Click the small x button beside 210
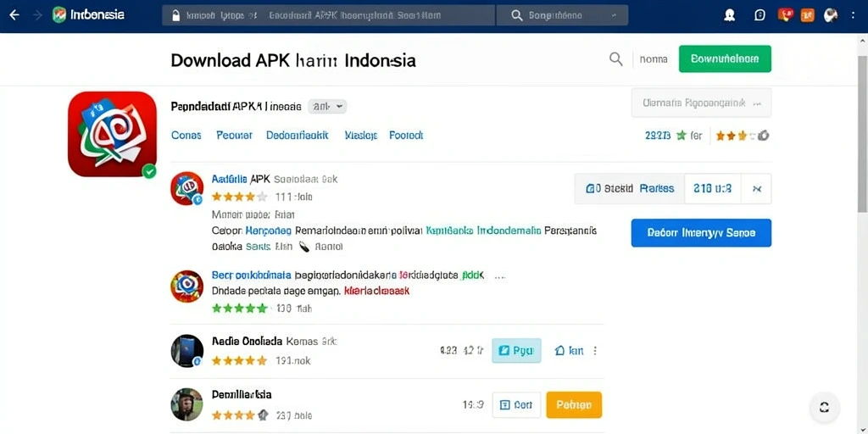868x434 pixels. 757,189
